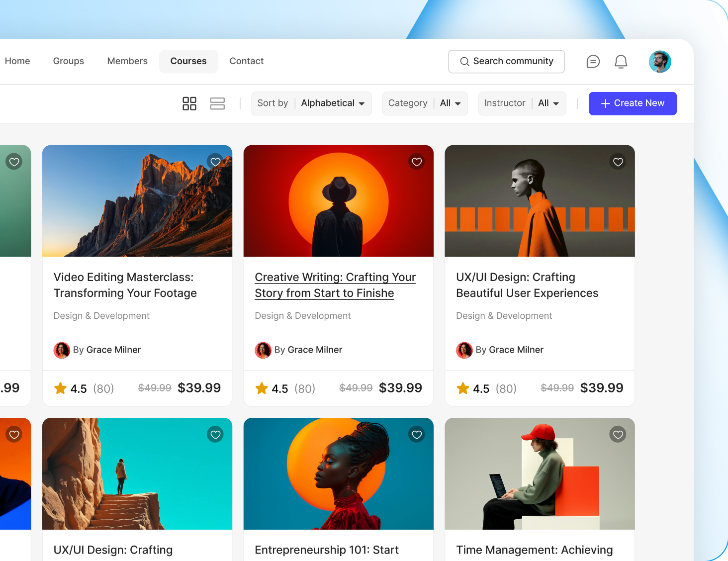Image resolution: width=728 pixels, height=561 pixels.
Task: Click Design & Development under Video Editing
Action: click(101, 316)
